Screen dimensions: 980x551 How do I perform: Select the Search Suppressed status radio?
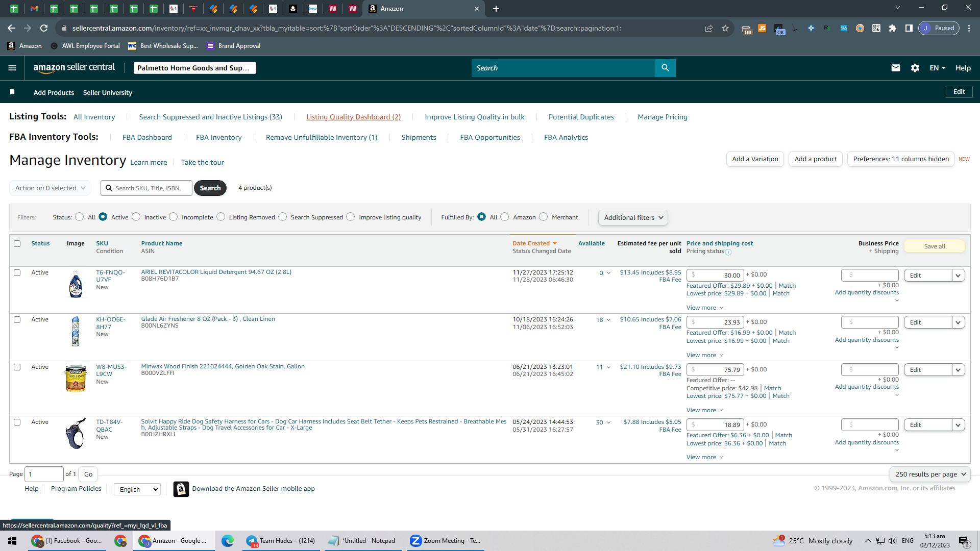pos(283,217)
